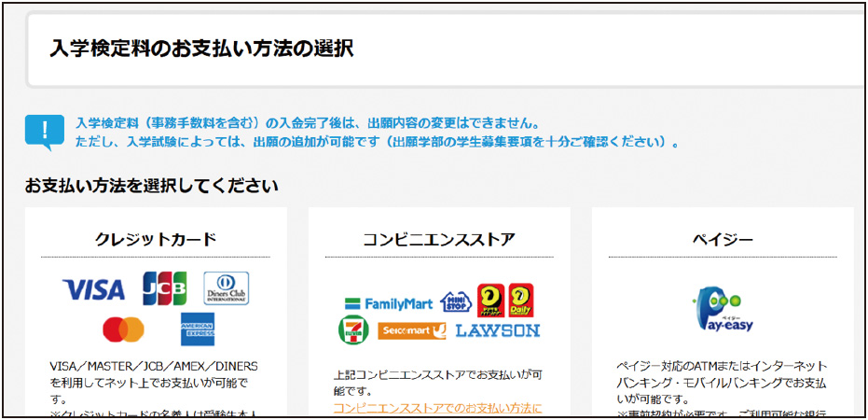
Task: Click the 7-Eleven logo
Action: pos(353,329)
